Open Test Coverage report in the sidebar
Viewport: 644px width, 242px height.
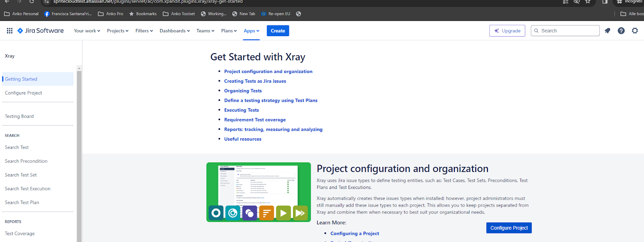pos(20,234)
